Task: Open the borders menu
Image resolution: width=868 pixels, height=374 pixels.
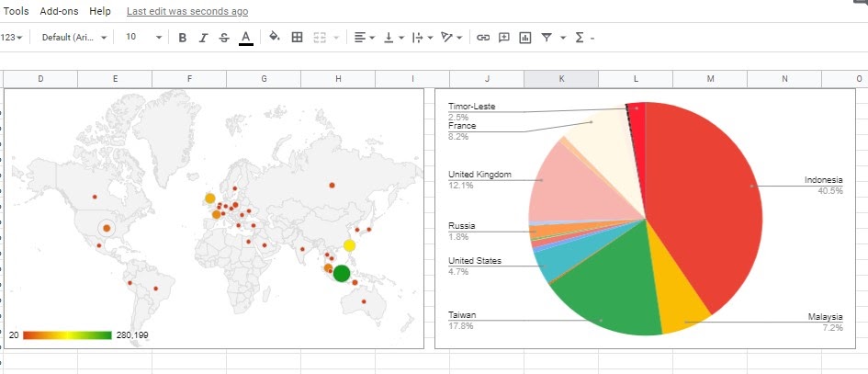Action: point(298,37)
